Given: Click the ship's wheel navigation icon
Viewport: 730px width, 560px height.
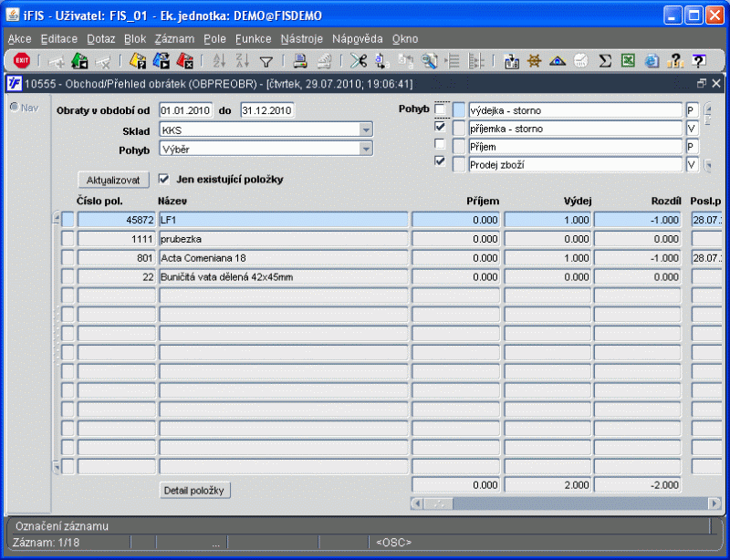Looking at the screenshot, I should point(535,61).
